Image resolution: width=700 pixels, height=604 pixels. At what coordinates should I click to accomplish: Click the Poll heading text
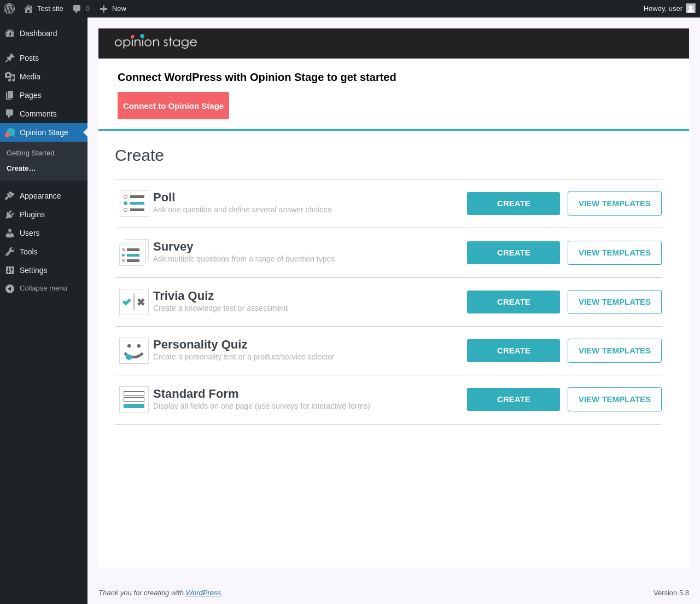[x=164, y=198]
